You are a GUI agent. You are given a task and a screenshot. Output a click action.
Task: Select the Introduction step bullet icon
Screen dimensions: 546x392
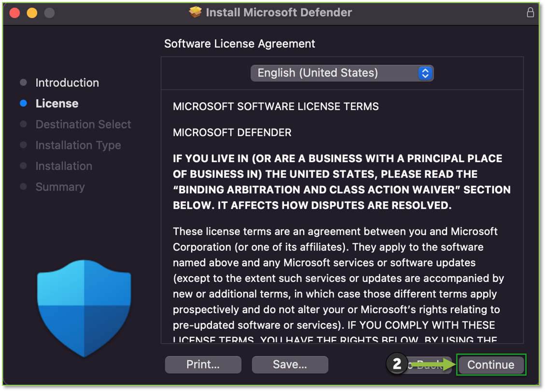click(x=24, y=82)
